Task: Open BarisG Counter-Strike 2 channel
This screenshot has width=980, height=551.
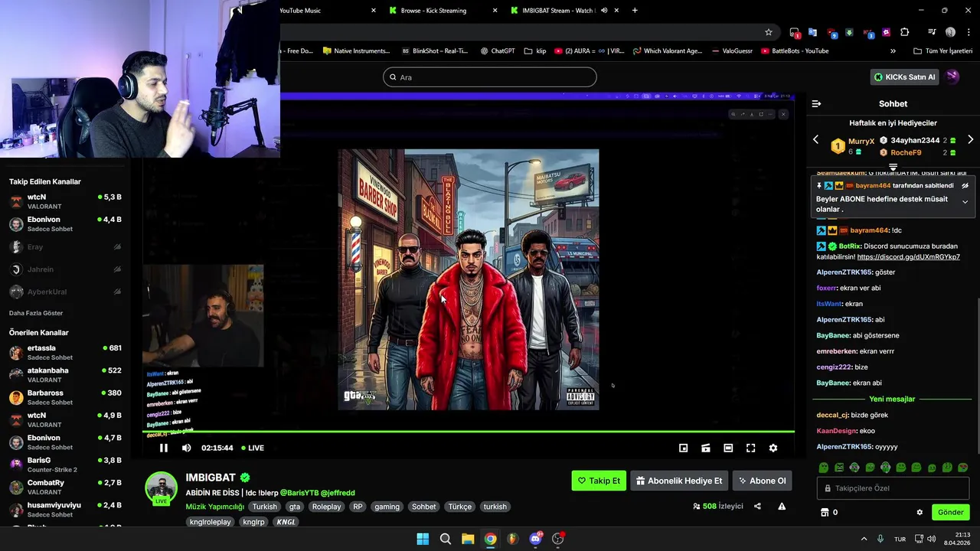Action: (65, 465)
